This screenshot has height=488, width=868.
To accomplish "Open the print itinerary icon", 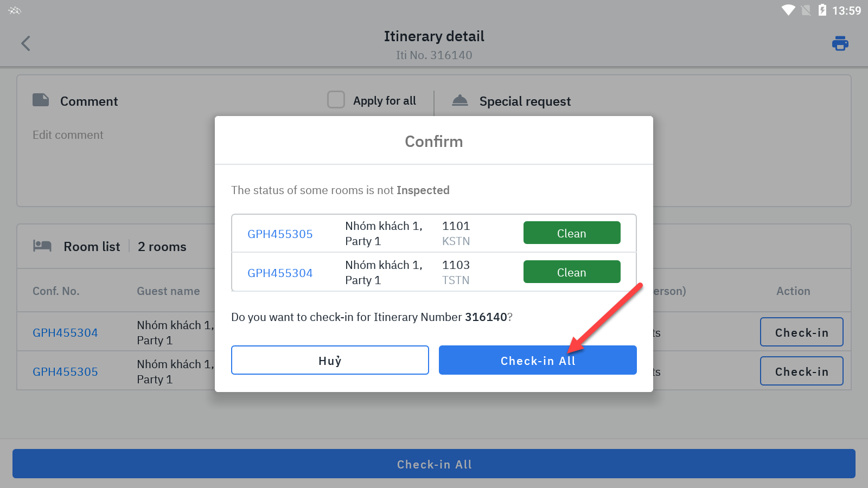I will (x=840, y=43).
